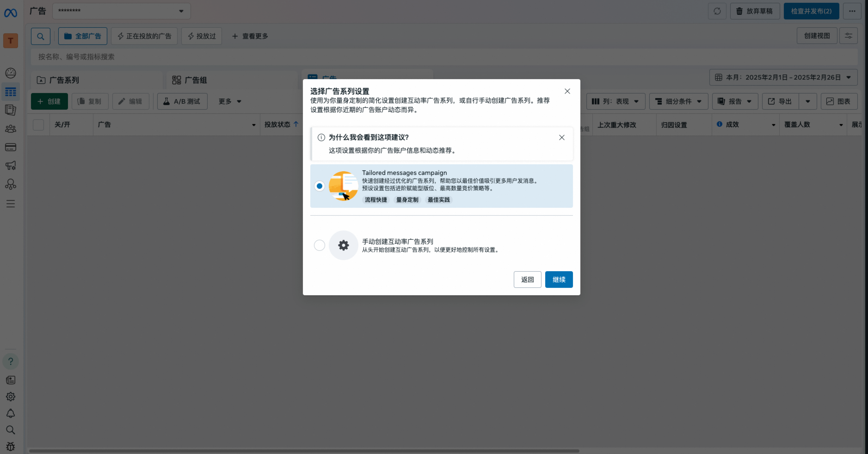Open the Audiences people icon in sidebar
The width and height of the screenshot is (868, 454).
tap(11, 129)
